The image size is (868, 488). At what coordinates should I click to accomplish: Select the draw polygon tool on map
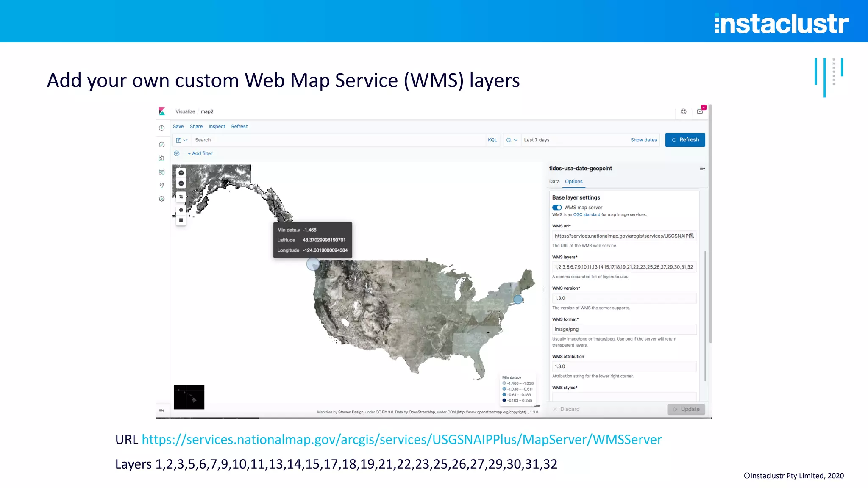coord(181,210)
